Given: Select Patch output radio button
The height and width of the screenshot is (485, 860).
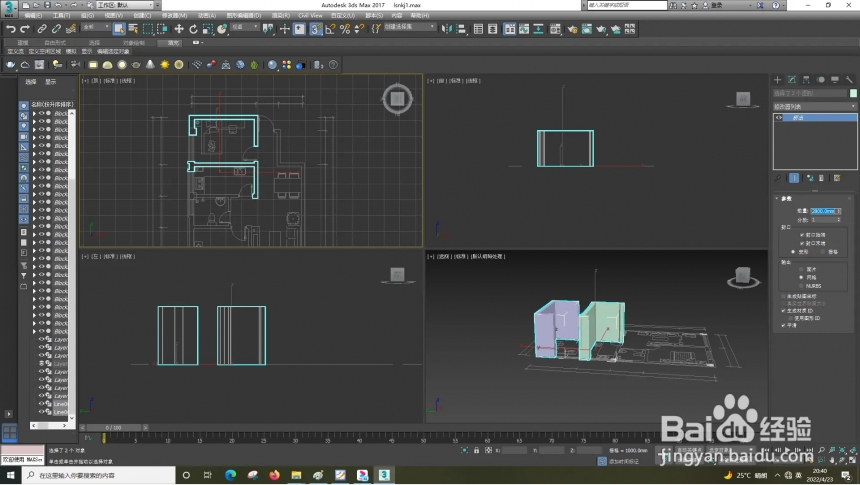Looking at the screenshot, I should click(x=801, y=269).
